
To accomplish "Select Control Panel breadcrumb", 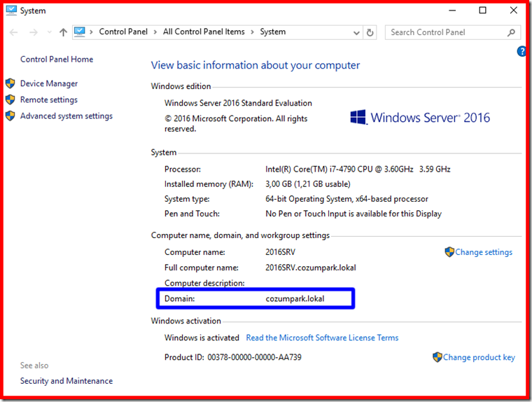I will (123, 32).
